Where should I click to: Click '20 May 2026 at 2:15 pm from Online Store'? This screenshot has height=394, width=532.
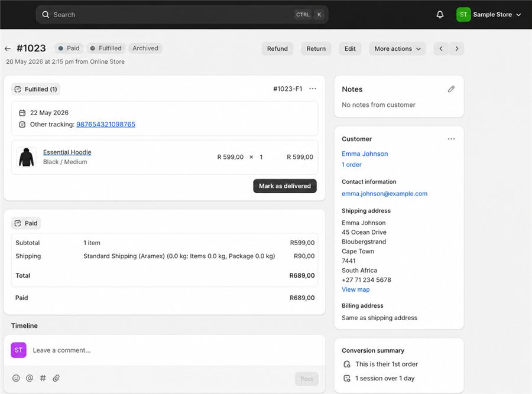[65, 61]
